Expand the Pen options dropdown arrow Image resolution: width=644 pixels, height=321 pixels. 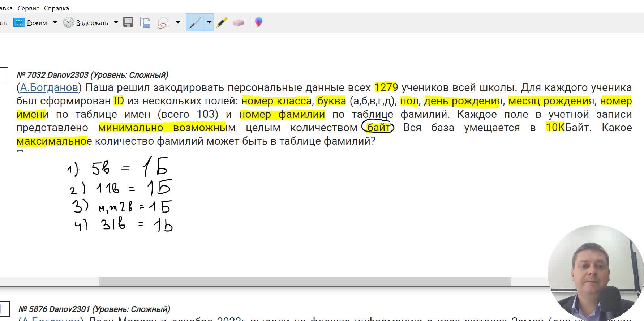coord(209,22)
